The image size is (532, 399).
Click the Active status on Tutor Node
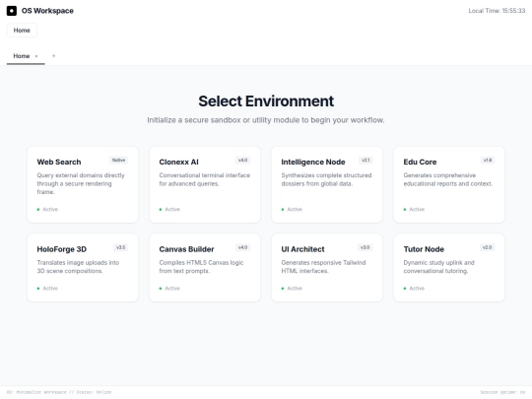point(414,289)
